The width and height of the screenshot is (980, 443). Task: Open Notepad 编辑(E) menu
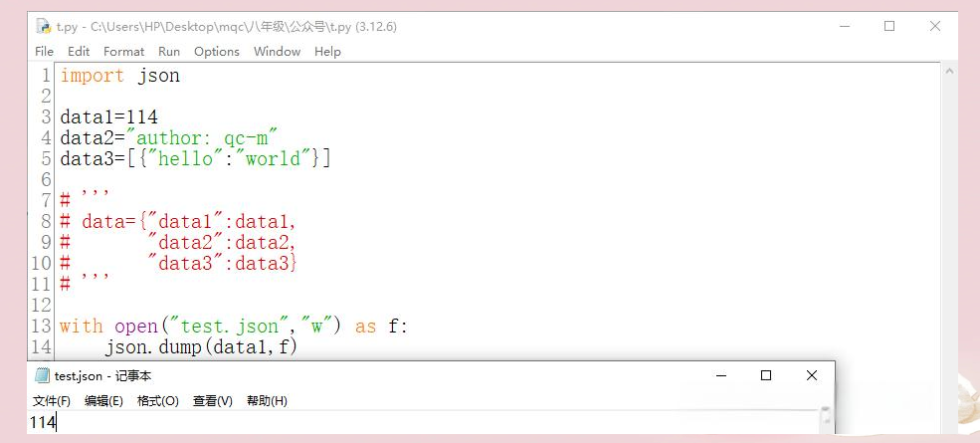tap(103, 400)
